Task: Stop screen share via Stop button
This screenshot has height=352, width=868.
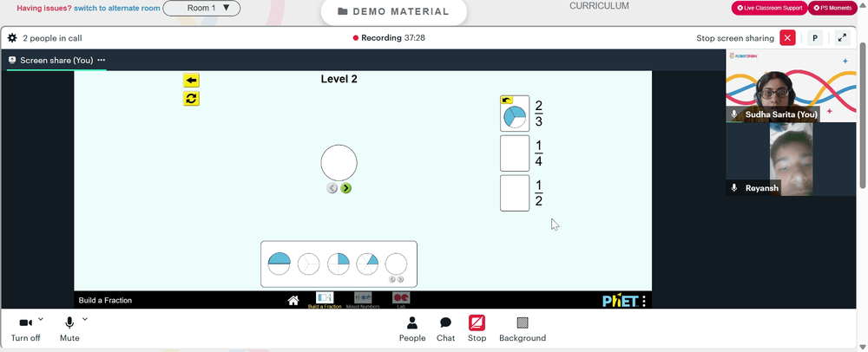Action: coord(477,329)
